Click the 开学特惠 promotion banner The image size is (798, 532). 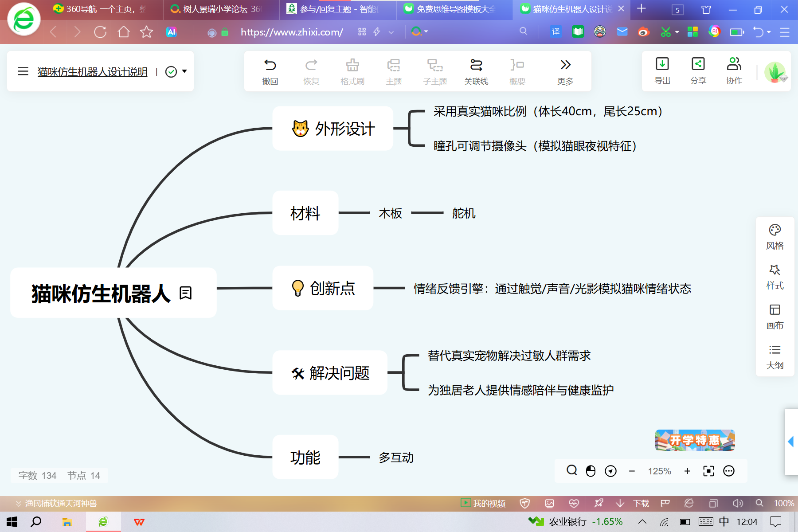pos(695,440)
